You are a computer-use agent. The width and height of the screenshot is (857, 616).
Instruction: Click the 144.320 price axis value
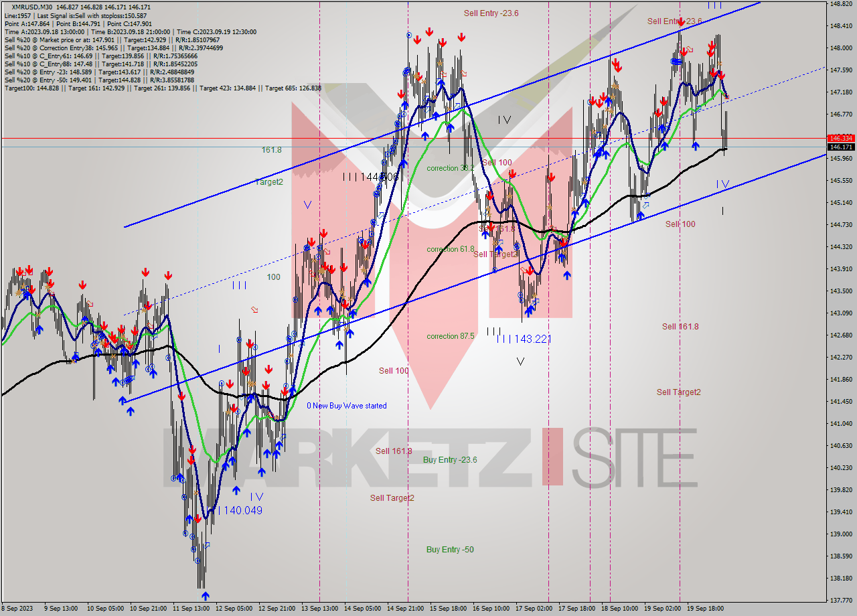841,247
